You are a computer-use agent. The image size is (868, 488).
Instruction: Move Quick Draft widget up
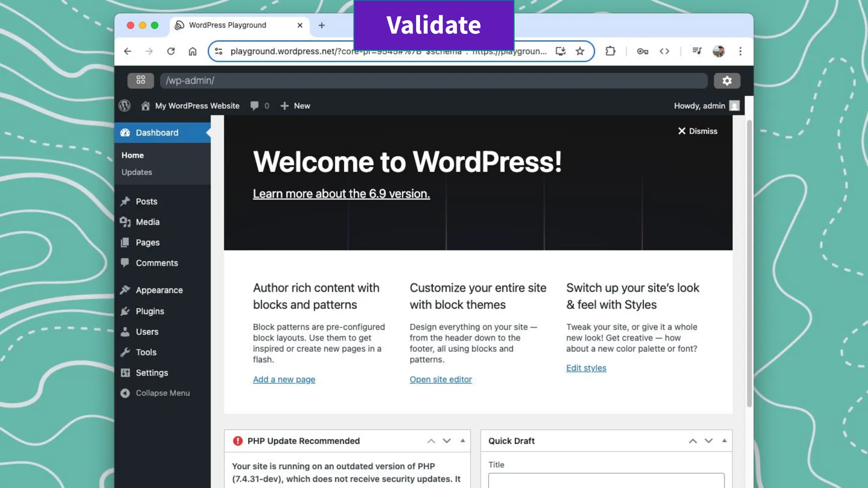click(x=693, y=441)
